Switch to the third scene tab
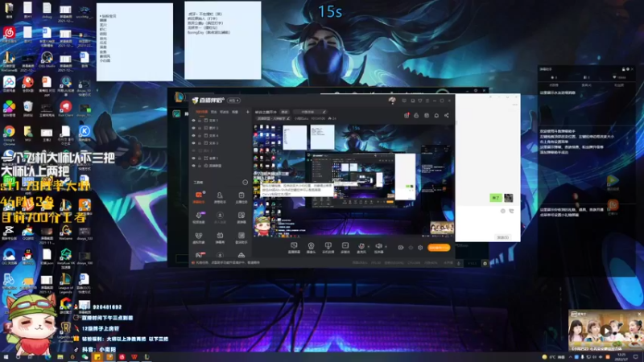This screenshot has width=644, height=362. (x=225, y=112)
